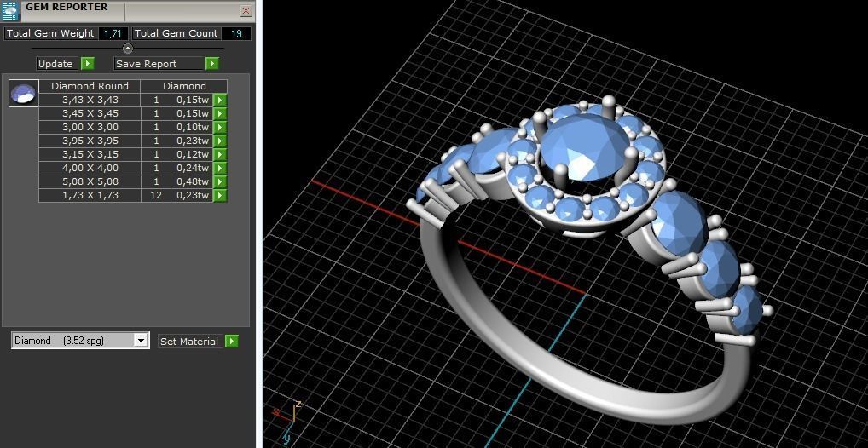Click the Set Material button label
The image size is (868, 448).
click(189, 342)
